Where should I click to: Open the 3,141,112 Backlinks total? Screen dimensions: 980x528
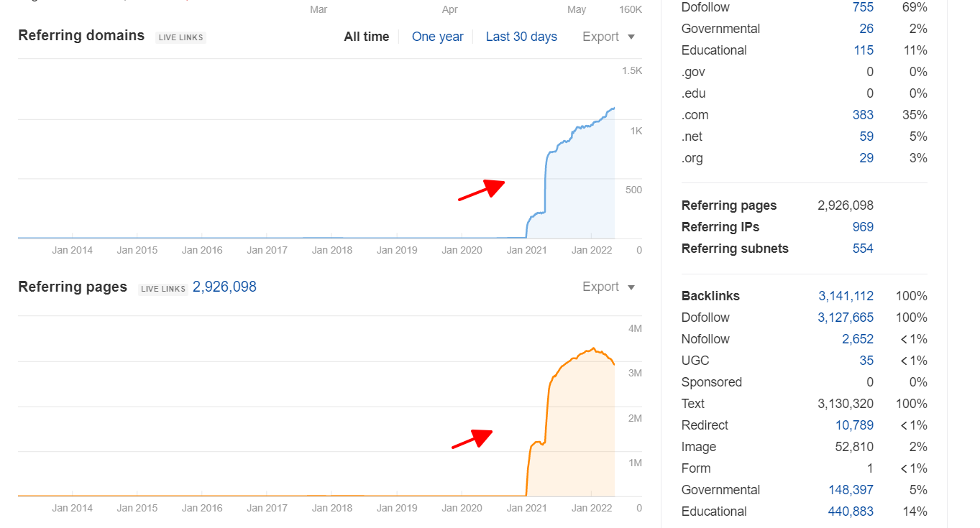click(x=846, y=296)
